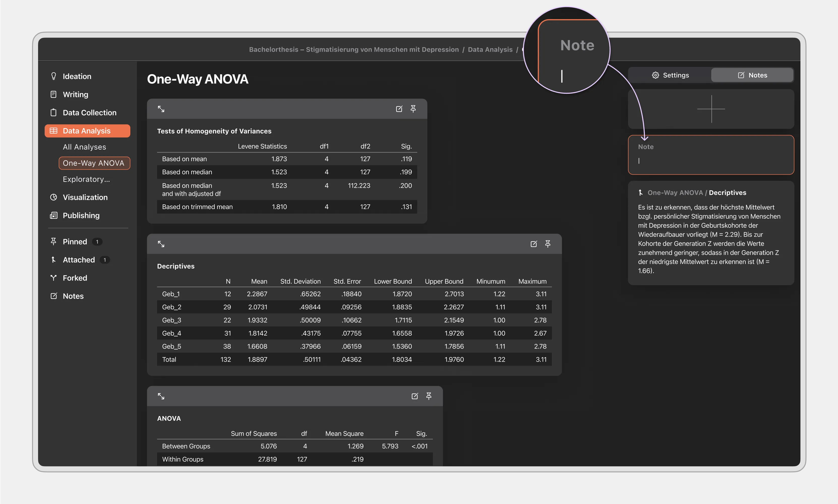838x504 pixels.
Task: Switch to the Notes tab
Action: click(752, 75)
